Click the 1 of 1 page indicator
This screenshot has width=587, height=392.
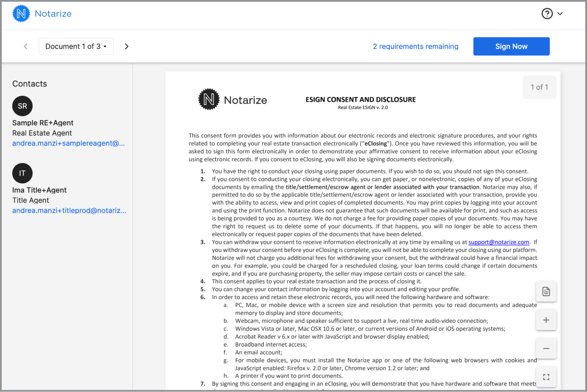tap(539, 87)
